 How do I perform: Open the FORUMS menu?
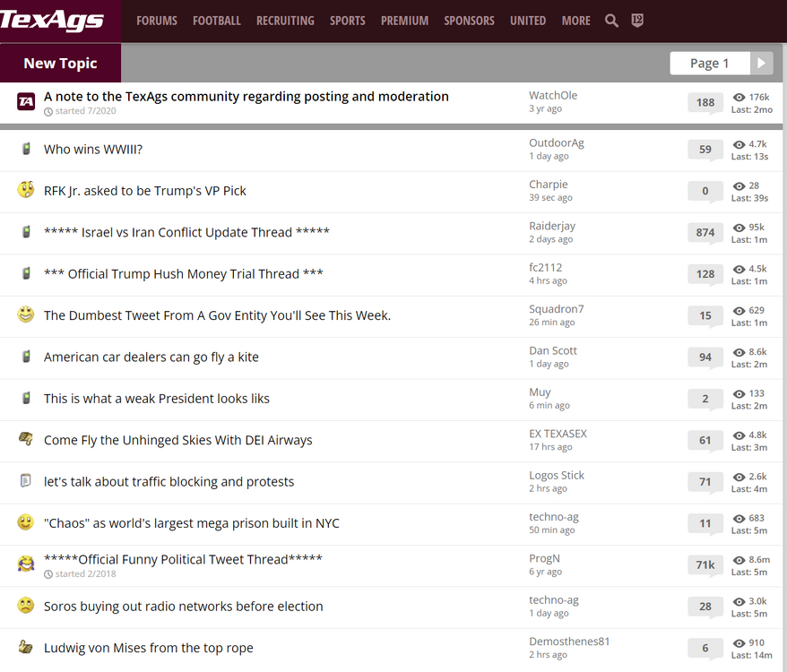(157, 21)
